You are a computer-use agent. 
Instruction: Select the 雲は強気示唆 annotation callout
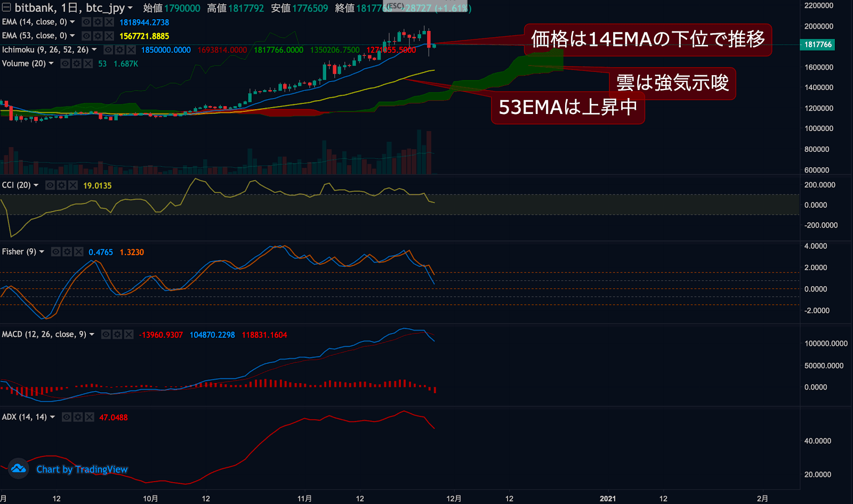click(672, 83)
